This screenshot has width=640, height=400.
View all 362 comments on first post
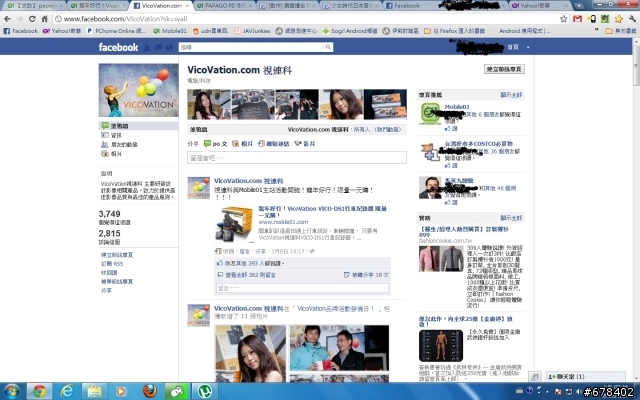[x=250, y=275]
